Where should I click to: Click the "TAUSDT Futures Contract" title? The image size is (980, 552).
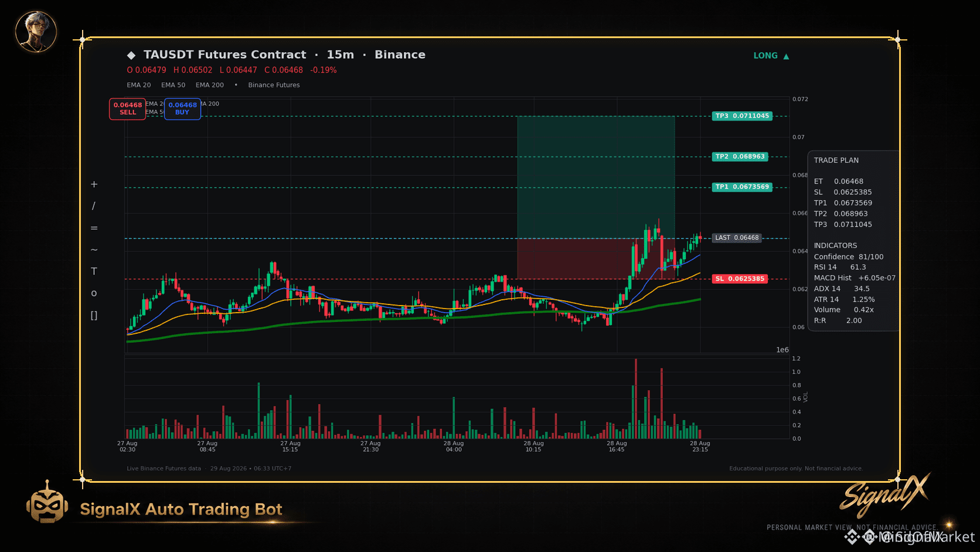click(x=225, y=55)
